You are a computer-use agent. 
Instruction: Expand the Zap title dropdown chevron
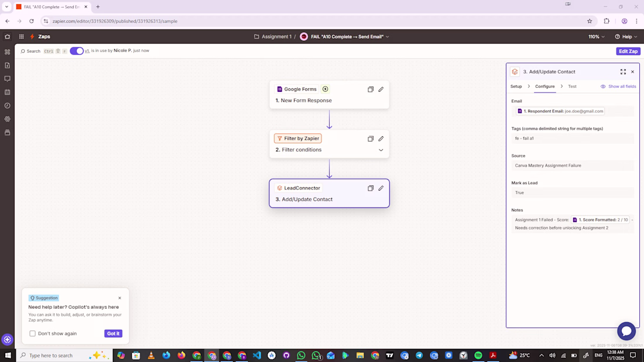click(x=388, y=36)
